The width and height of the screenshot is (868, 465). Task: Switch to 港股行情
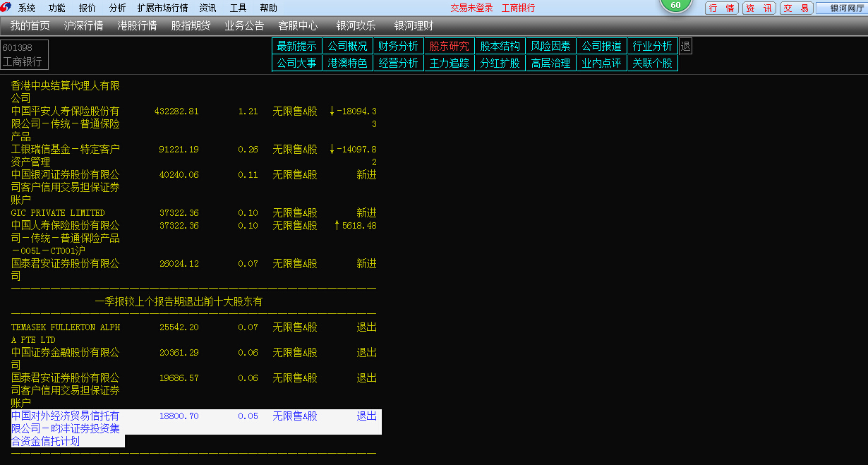[x=137, y=25]
